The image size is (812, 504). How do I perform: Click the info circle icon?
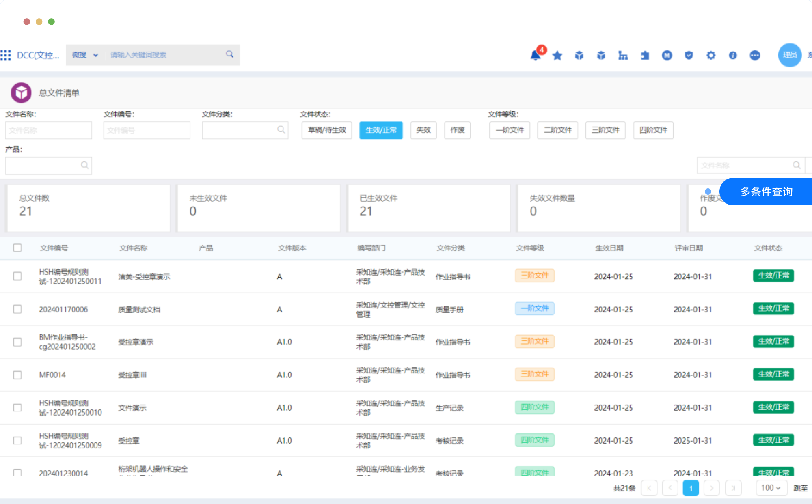(732, 55)
